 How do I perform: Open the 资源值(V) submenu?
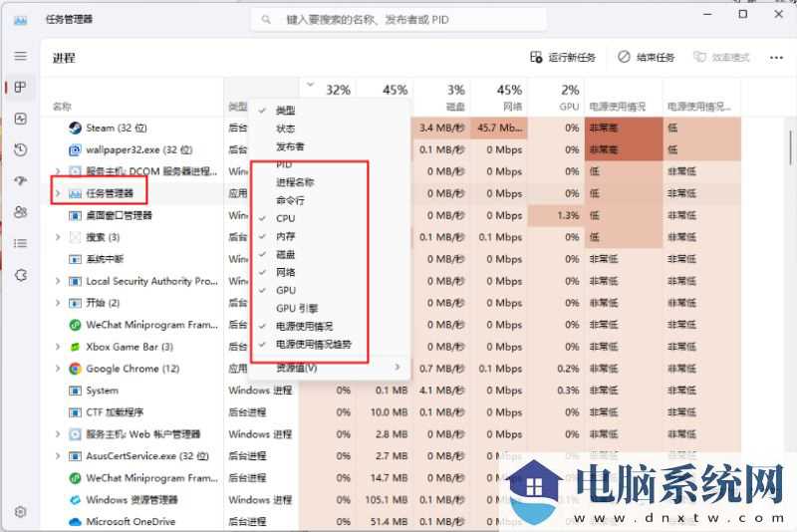pyautogui.click(x=329, y=368)
